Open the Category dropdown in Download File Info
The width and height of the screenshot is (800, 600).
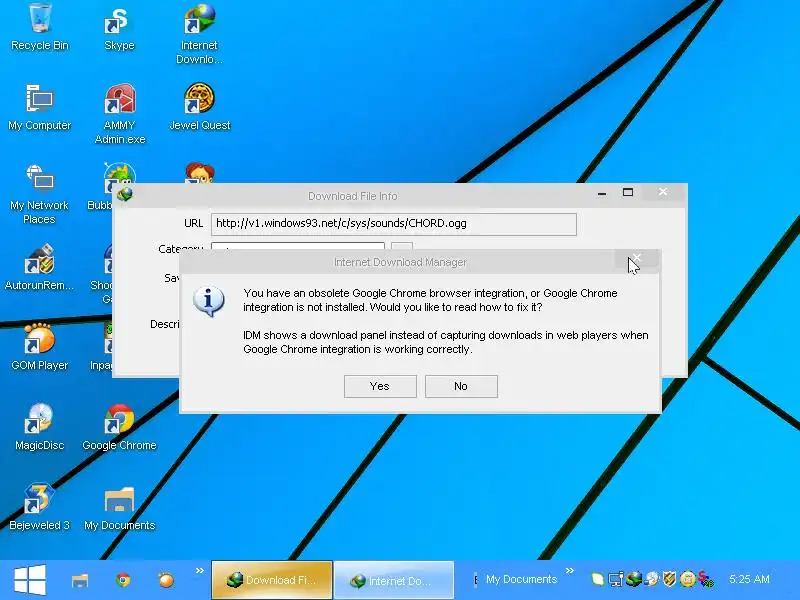point(297,246)
